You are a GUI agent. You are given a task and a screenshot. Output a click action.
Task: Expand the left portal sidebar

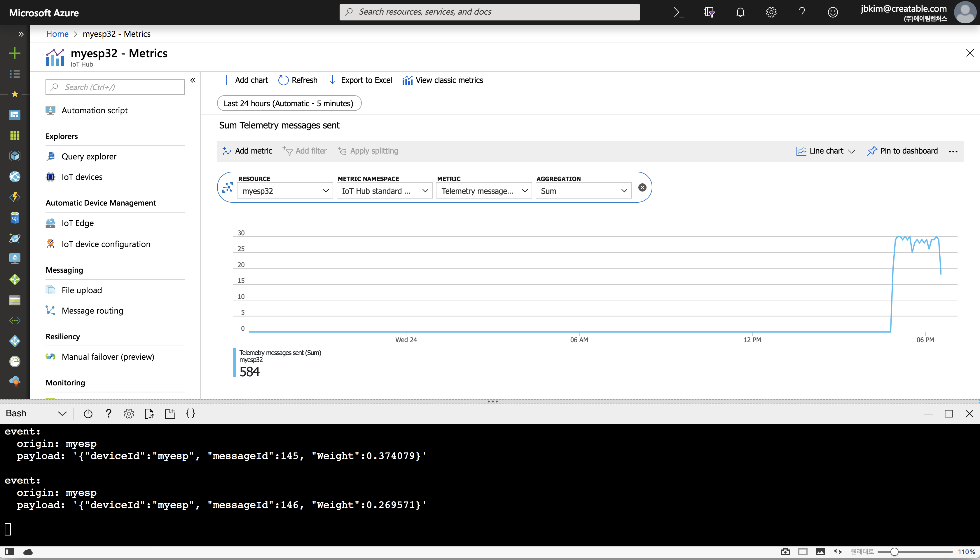pyautogui.click(x=21, y=34)
